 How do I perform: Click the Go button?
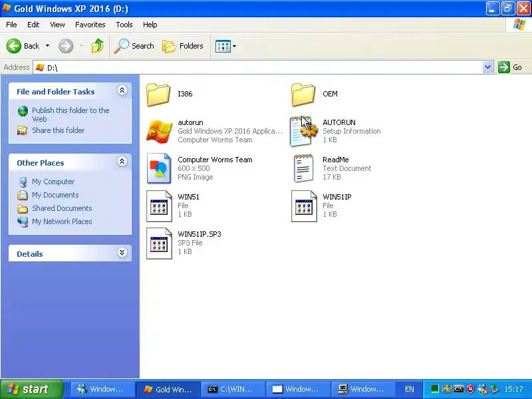tap(510, 67)
